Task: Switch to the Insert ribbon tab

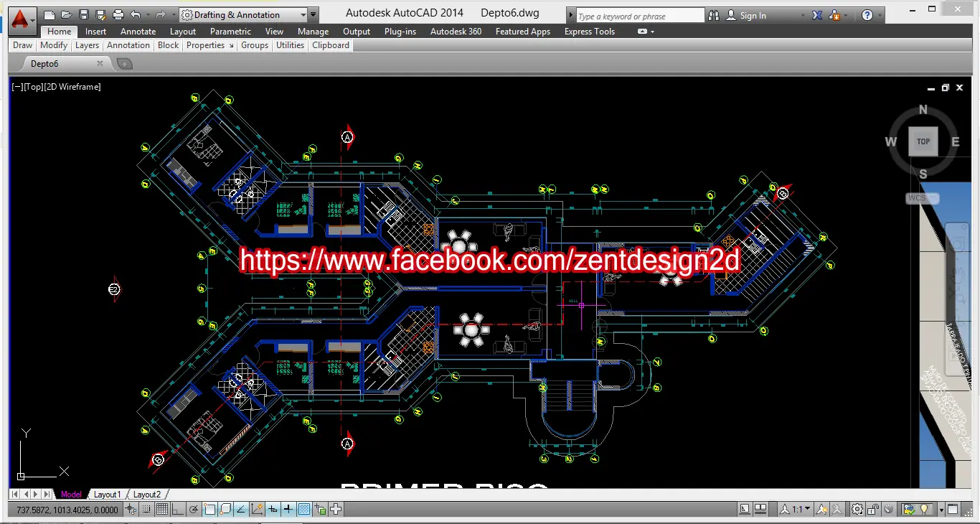Action: pyautogui.click(x=95, y=32)
